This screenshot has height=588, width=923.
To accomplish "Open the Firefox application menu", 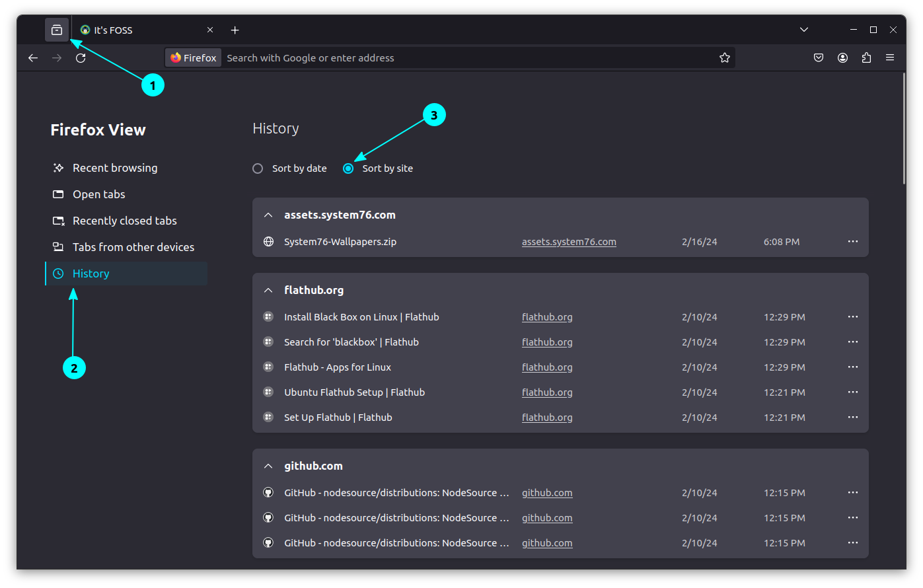I will [x=890, y=57].
